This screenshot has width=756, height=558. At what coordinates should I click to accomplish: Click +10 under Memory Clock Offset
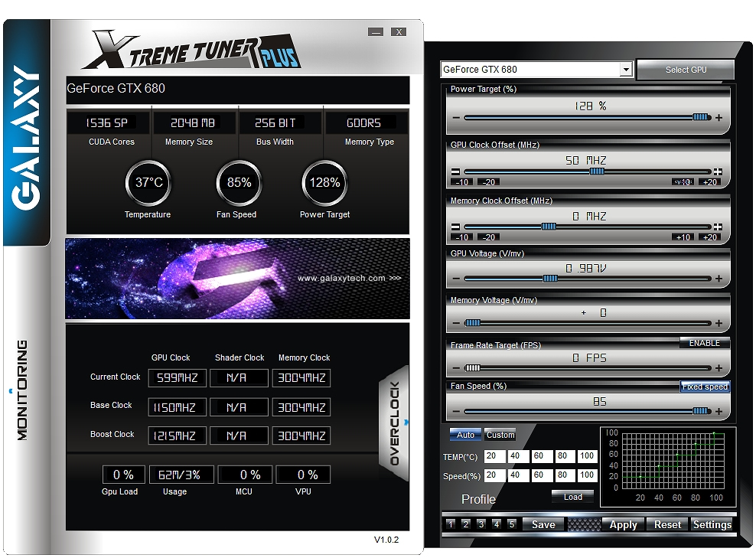683,237
